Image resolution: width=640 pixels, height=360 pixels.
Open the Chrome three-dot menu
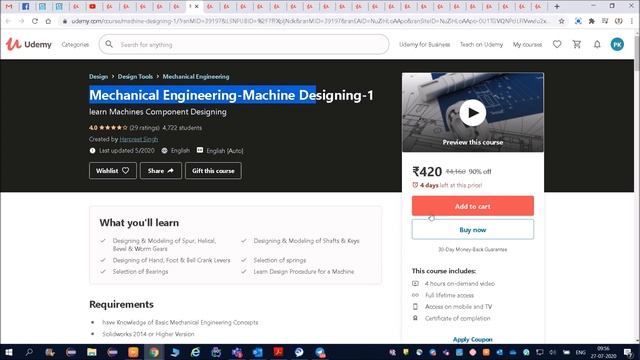tap(631, 21)
